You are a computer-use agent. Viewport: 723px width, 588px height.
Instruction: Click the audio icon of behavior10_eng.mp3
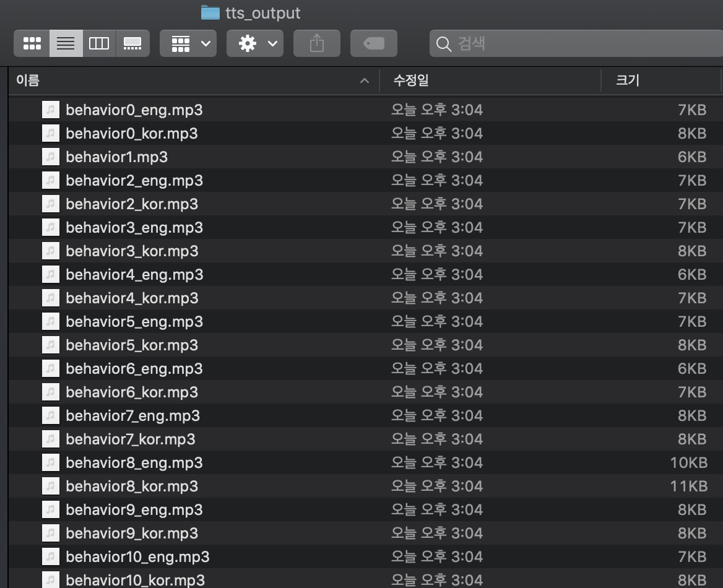pos(51,556)
